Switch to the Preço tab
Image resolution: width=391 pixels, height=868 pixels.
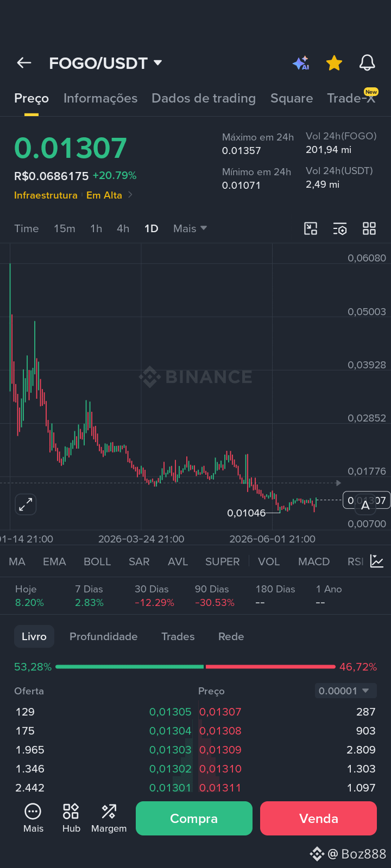31,98
